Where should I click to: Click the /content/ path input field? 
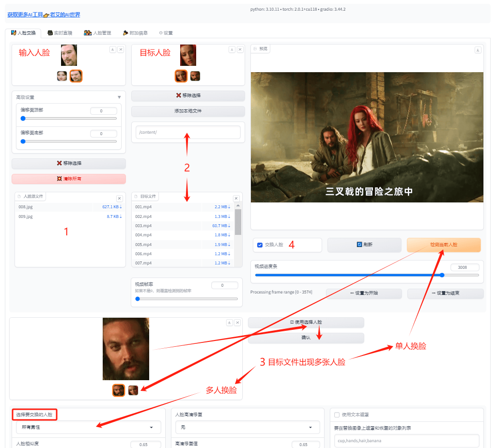pos(188,133)
